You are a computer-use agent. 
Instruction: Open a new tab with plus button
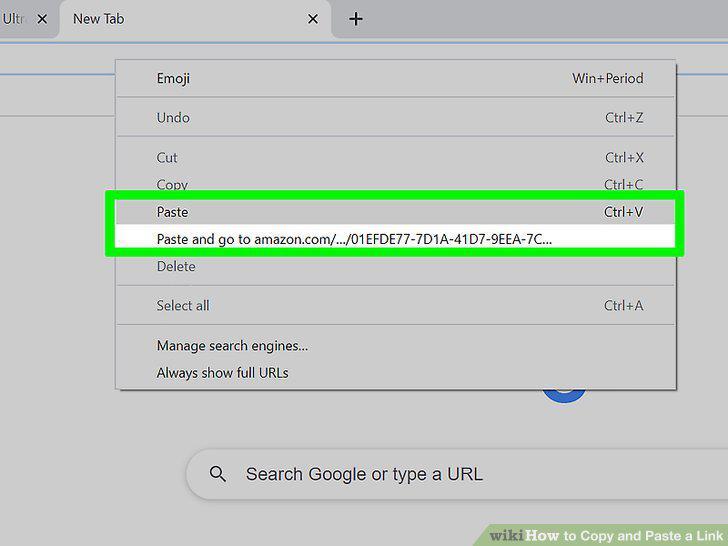(x=356, y=19)
